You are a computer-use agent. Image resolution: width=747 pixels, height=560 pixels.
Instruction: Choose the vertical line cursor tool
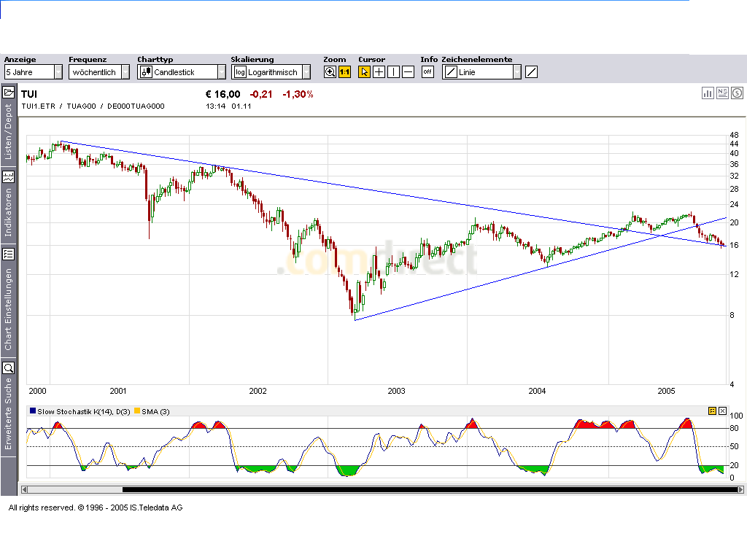(x=393, y=71)
